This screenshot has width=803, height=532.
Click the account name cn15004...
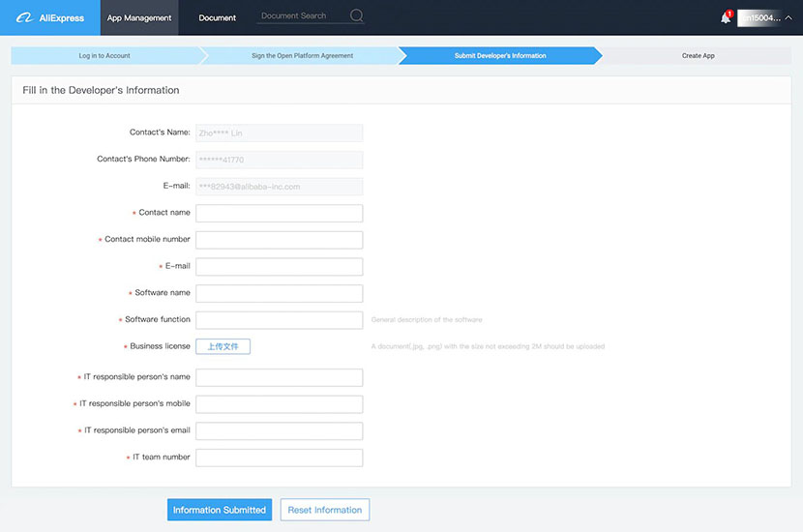(759, 18)
